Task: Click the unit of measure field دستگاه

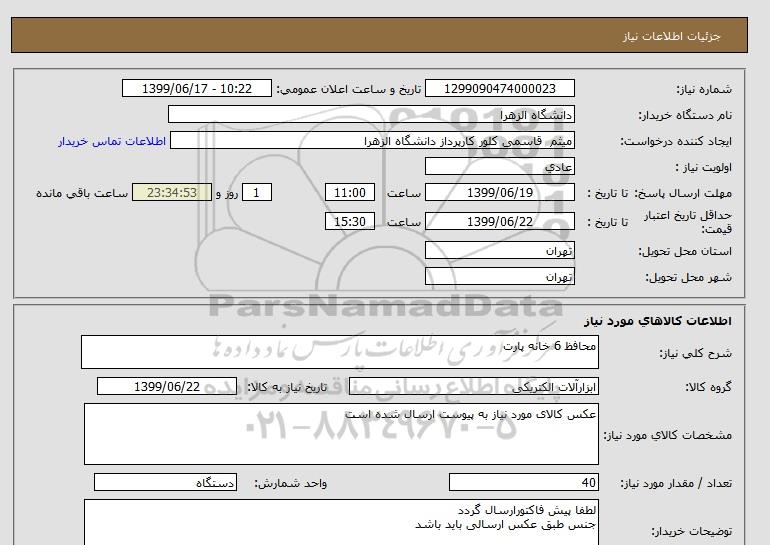Action: click(165, 482)
